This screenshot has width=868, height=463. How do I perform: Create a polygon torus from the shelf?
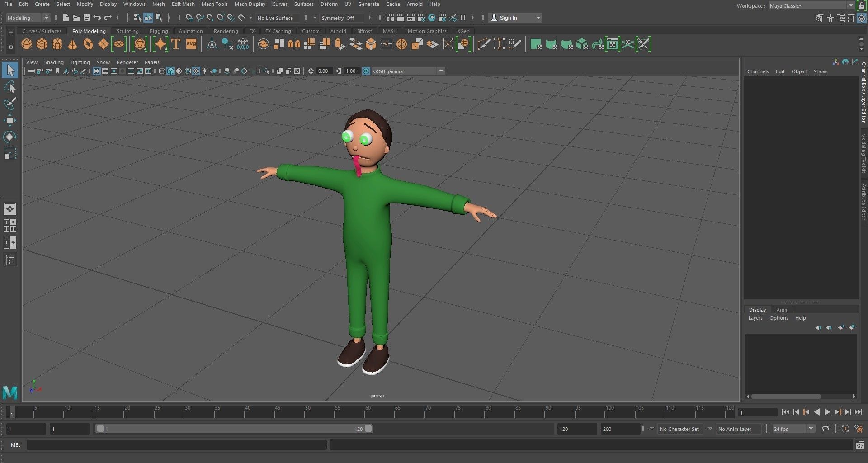[x=88, y=44]
